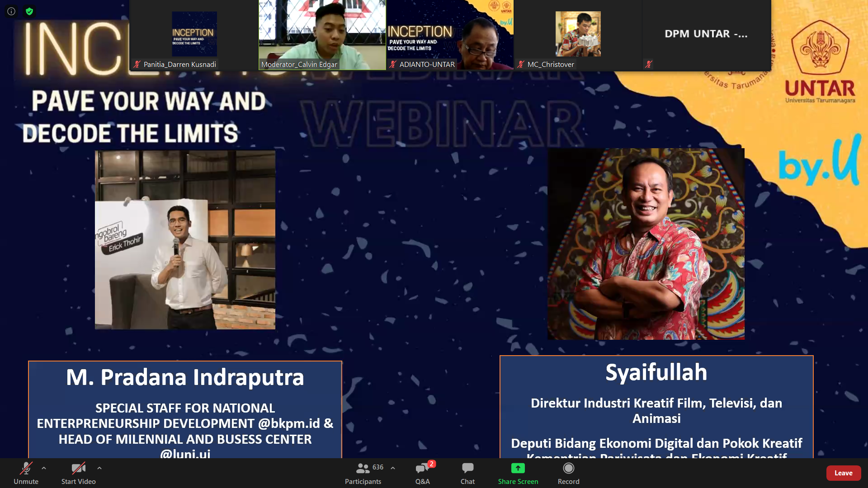Select ADIANTO-UNTAR video tile
Image resolution: width=868 pixels, height=488 pixels.
coord(450,35)
